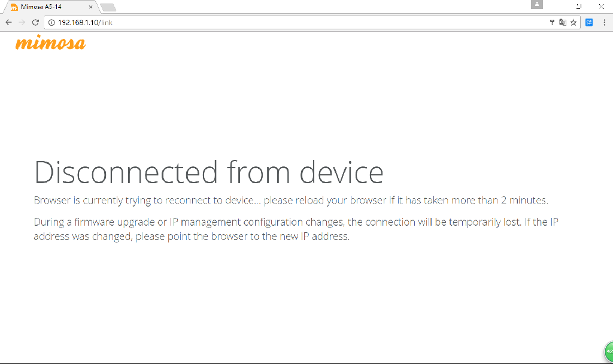Open the Google Translate page icon

pos(563,23)
